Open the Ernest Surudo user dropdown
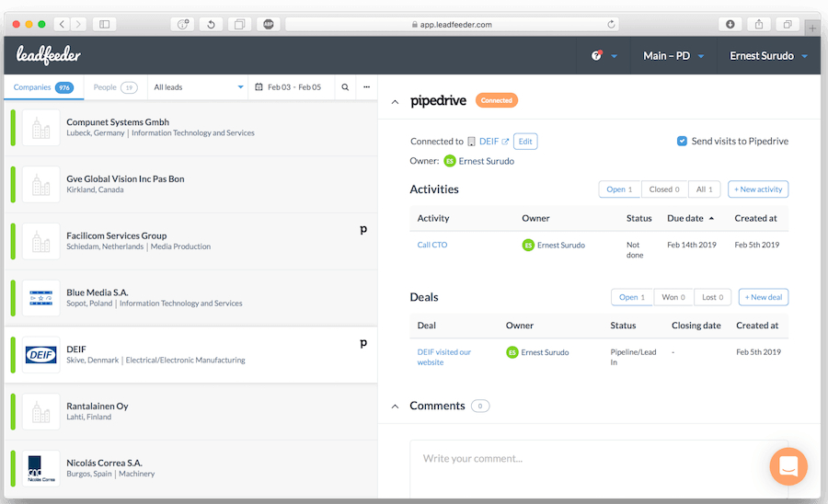Viewport: 828px width, 504px height. 768,56
